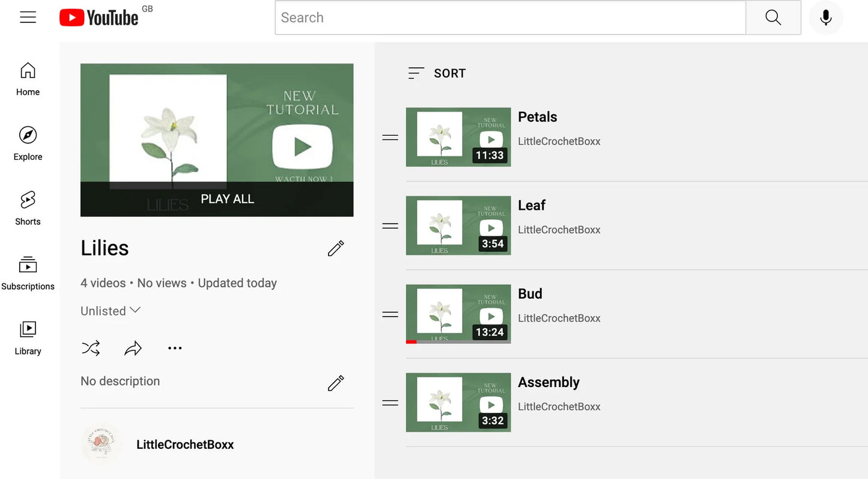
Task: Grab the drag handle beside Petals
Action: pos(390,138)
